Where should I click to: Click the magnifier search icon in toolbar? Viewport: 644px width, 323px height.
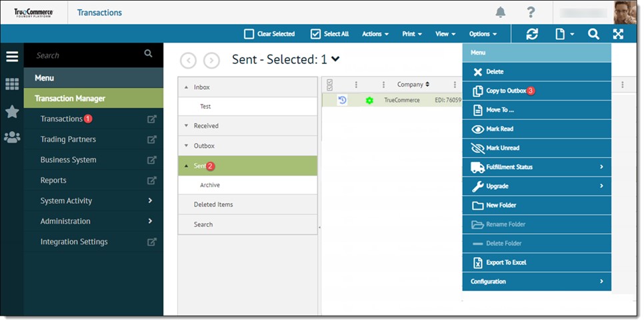pyautogui.click(x=593, y=34)
